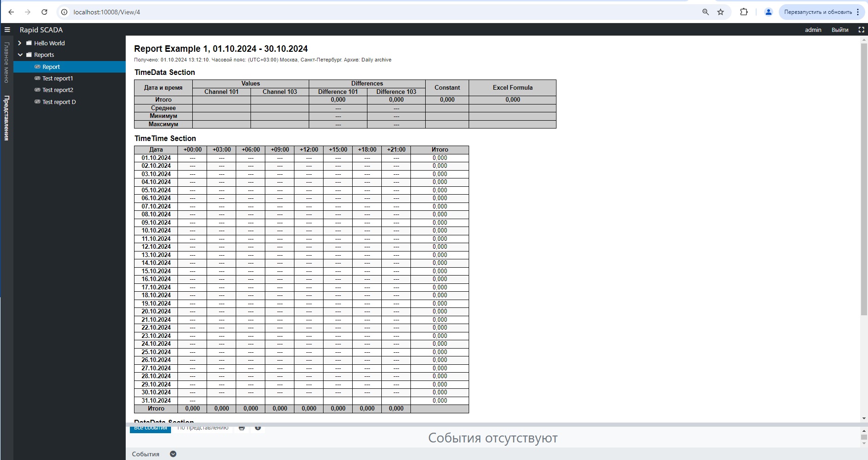Viewport: 868px width, 460px height.
Task: Open browser zoom magnifier icon
Action: pos(705,12)
